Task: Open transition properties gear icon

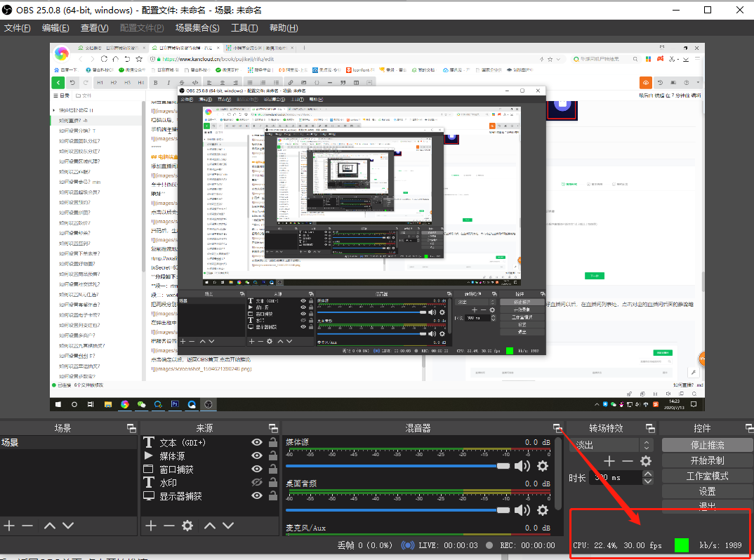Action: (x=646, y=461)
